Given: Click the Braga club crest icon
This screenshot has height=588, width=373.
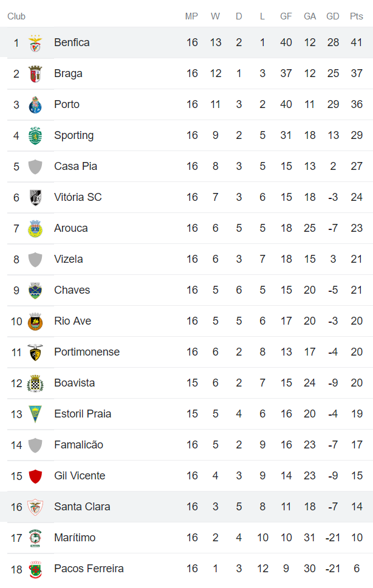Looking at the screenshot, I should 35,74.
